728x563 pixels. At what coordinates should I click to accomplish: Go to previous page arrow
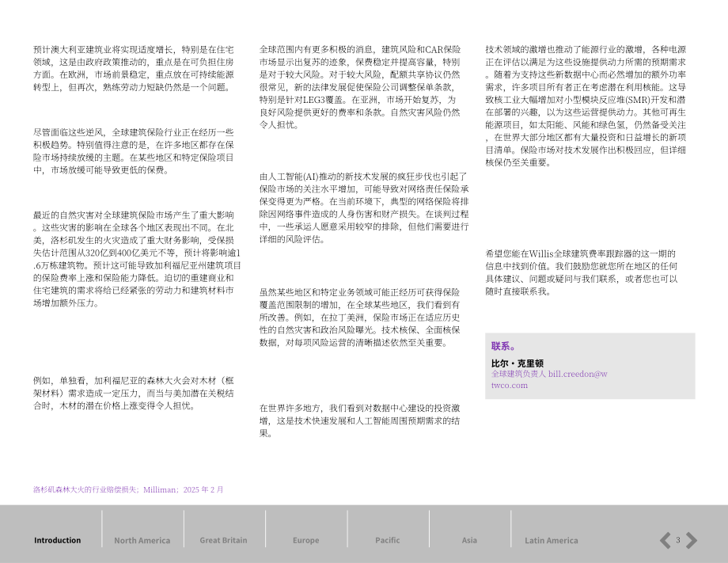pyautogui.click(x=665, y=540)
